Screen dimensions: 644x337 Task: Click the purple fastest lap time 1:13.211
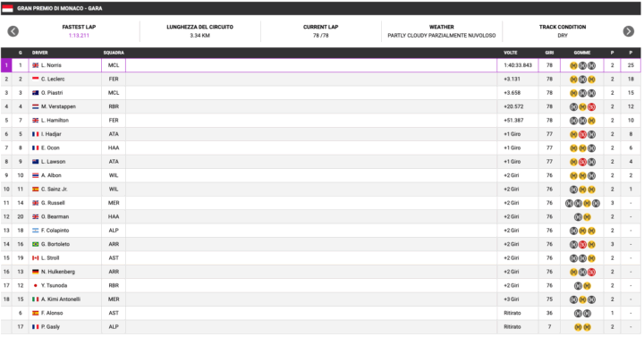(79, 36)
